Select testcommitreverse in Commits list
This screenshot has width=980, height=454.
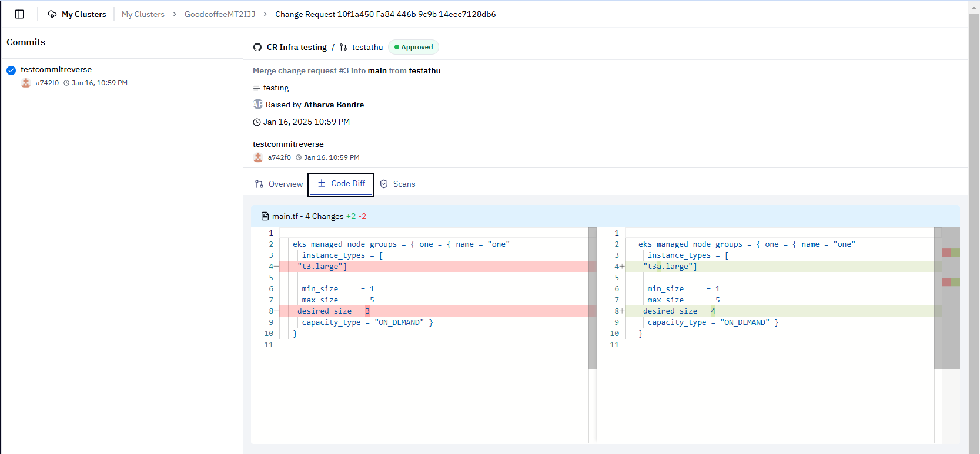(x=56, y=69)
